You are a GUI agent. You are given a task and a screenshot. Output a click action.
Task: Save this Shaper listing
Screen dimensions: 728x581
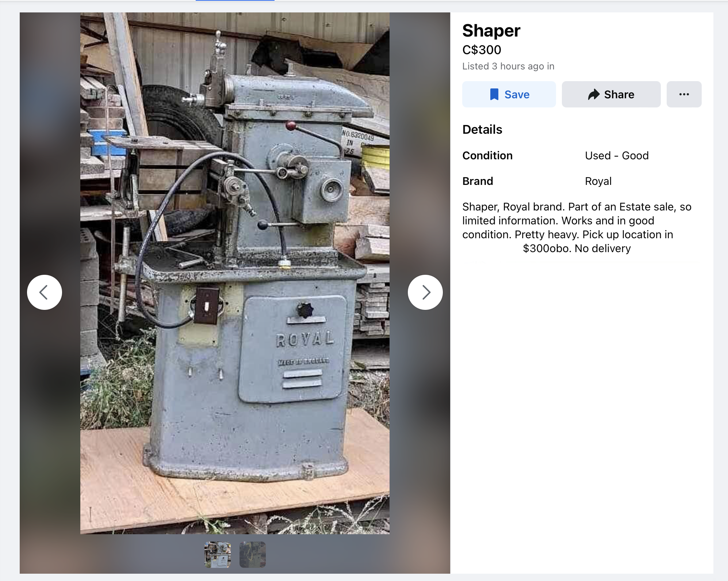[x=509, y=94]
